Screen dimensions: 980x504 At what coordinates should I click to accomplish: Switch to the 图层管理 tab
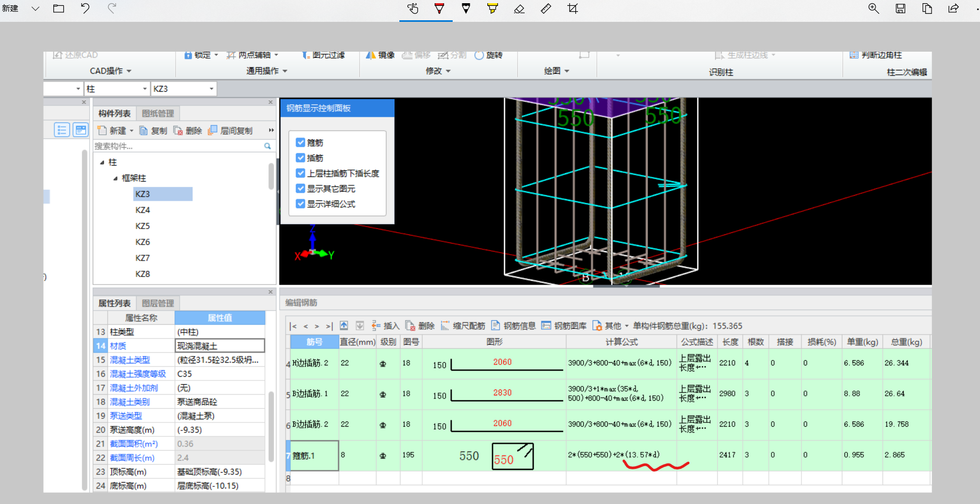(x=158, y=303)
